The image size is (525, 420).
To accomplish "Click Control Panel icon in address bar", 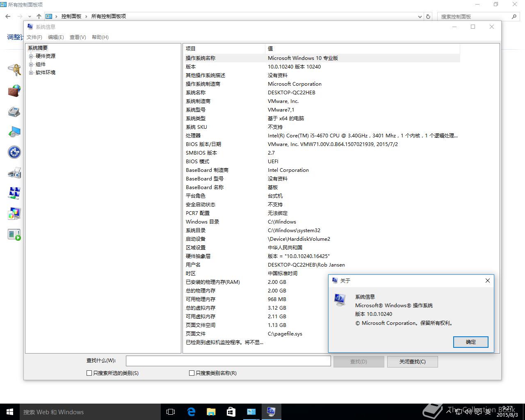I will tap(49, 16).
